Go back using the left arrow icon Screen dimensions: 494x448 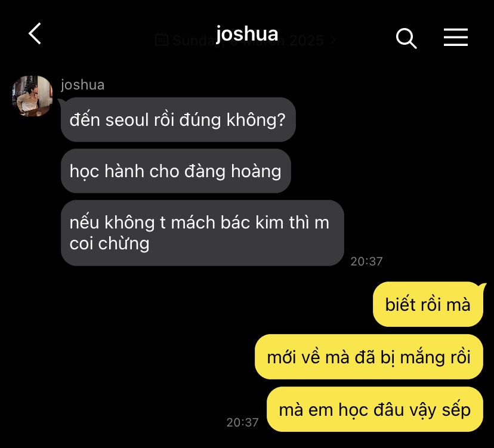(35, 33)
